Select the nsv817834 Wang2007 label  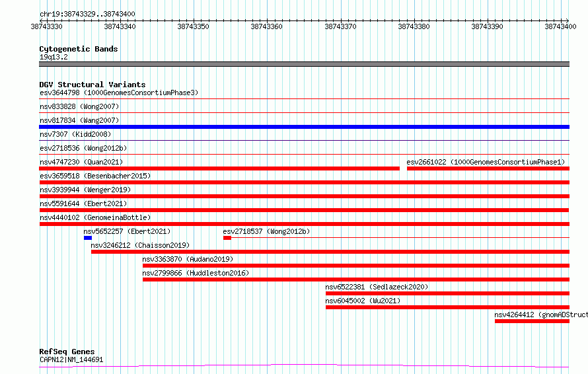[79, 120]
